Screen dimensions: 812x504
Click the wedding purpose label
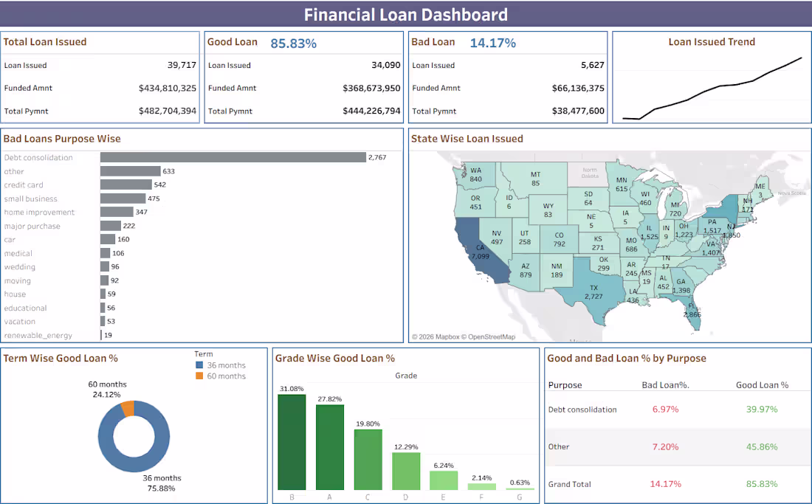[20, 267]
